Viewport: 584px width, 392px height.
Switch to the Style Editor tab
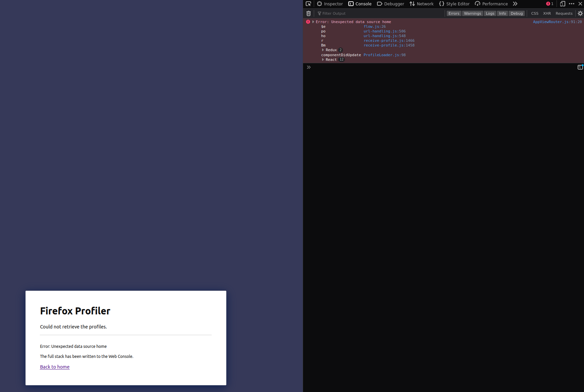tap(454, 4)
